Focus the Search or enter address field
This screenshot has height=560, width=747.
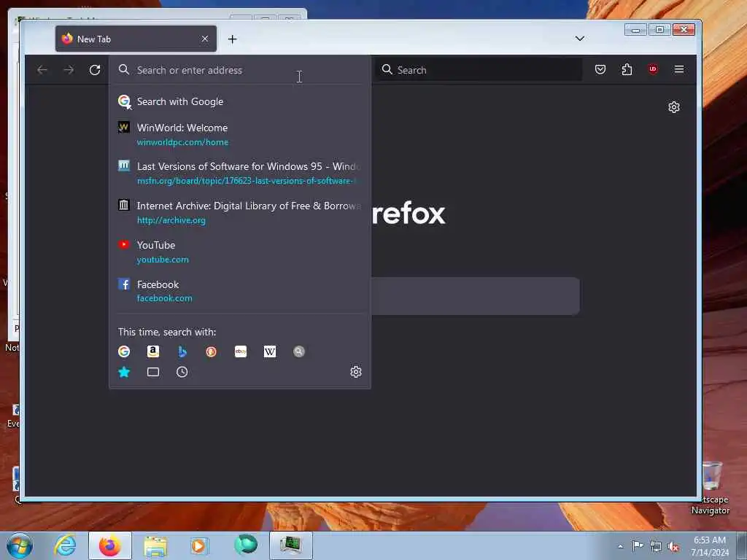[x=239, y=70]
